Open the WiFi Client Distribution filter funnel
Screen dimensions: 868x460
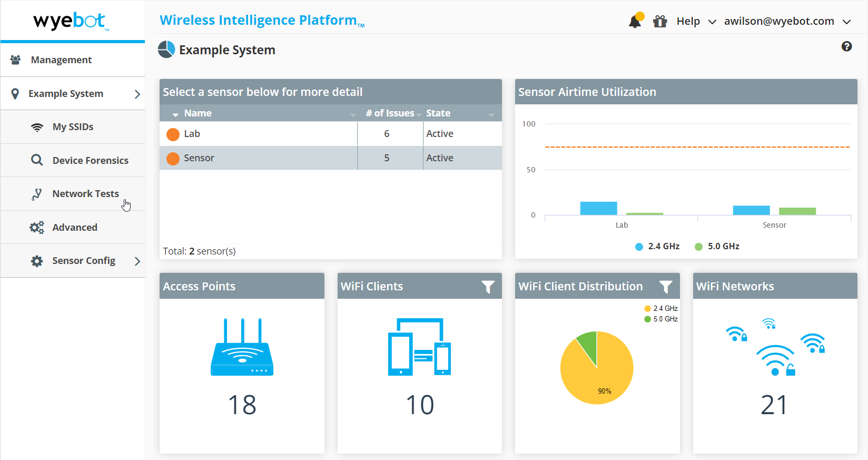click(x=666, y=287)
